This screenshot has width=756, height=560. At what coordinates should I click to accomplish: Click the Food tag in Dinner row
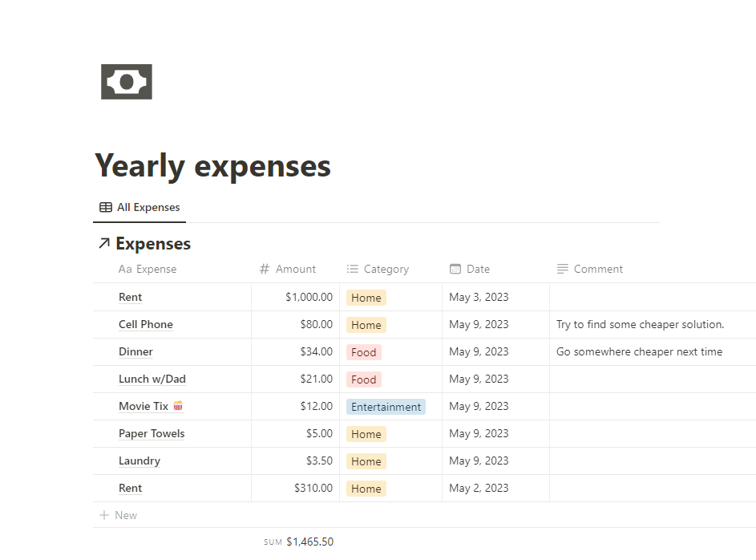[363, 352]
